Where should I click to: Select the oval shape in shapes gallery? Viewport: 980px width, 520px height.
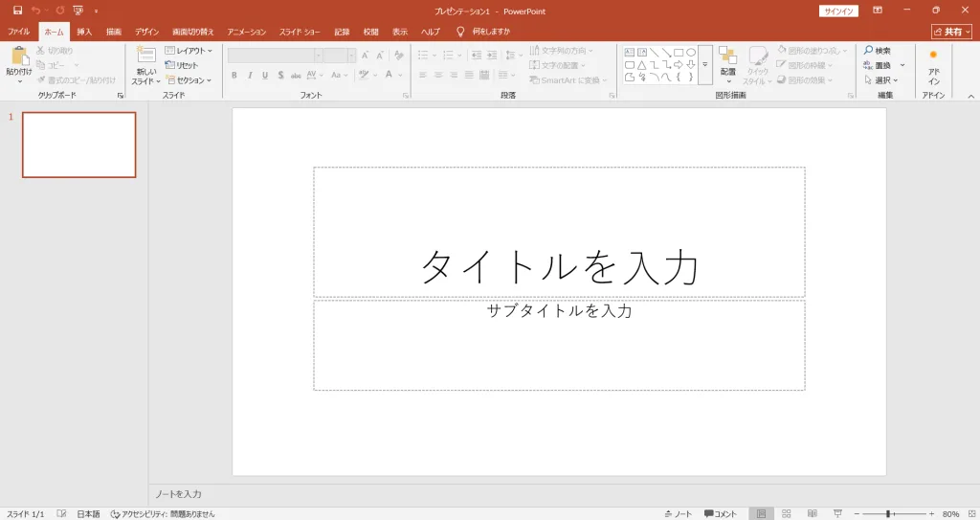[x=691, y=53]
